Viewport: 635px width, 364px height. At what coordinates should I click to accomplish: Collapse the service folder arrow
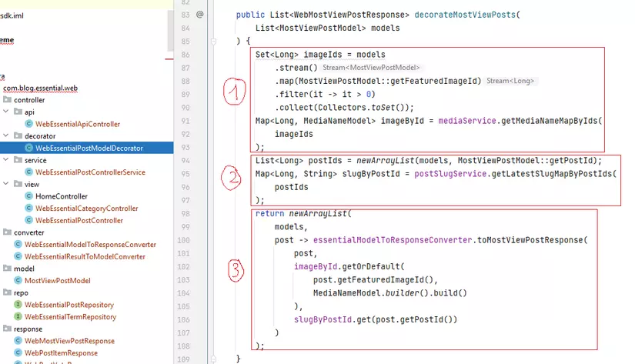[6, 160]
